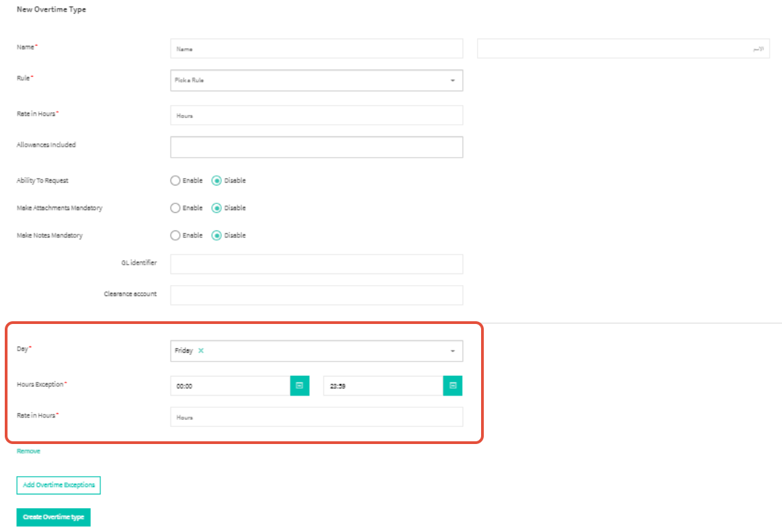
Task: Click the 00:00 start time field
Action: coord(231,386)
